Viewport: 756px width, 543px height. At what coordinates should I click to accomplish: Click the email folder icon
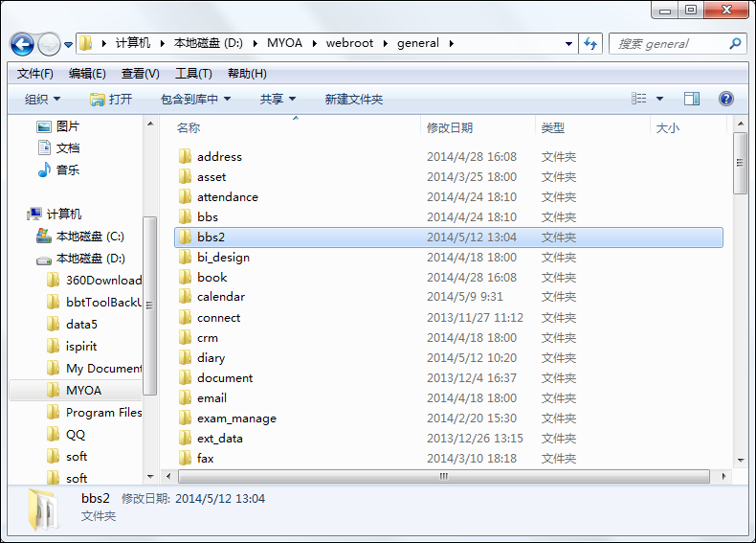(185, 397)
